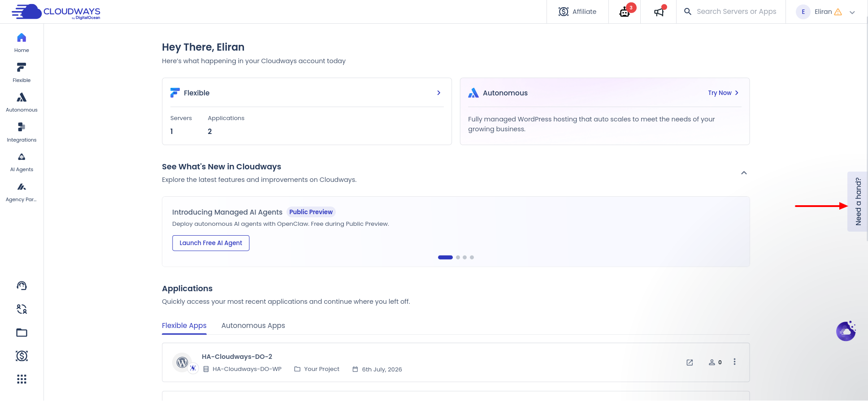Select the second carousel dot
This screenshot has width=868, height=401.
coord(458,257)
